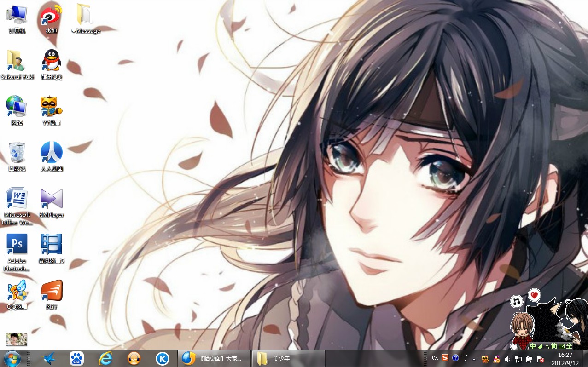Screen dimensions: 588x367
Task: Click the language bar restore button
Action: (466, 356)
